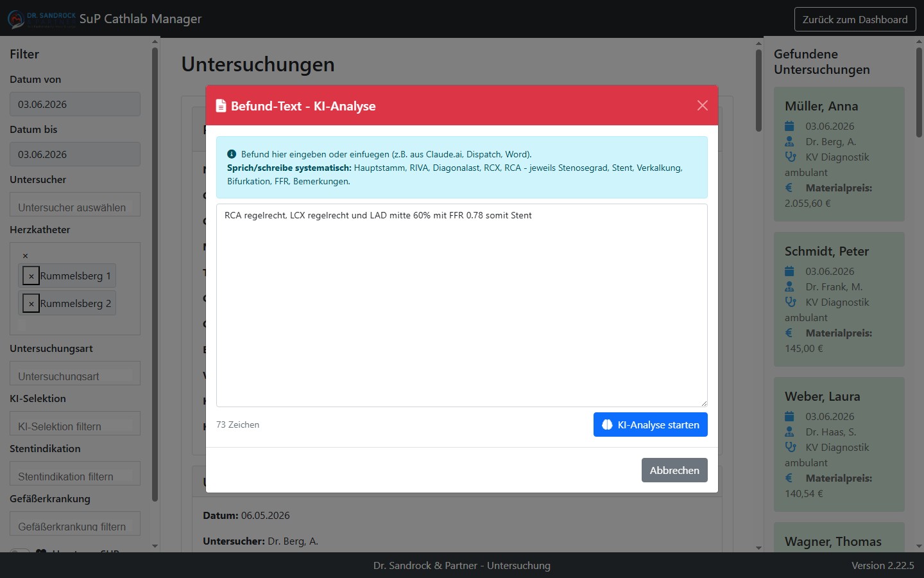
Task: Click the Version 2.22.5 footer text
Action: pyautogui.click(x=882, y=565)
